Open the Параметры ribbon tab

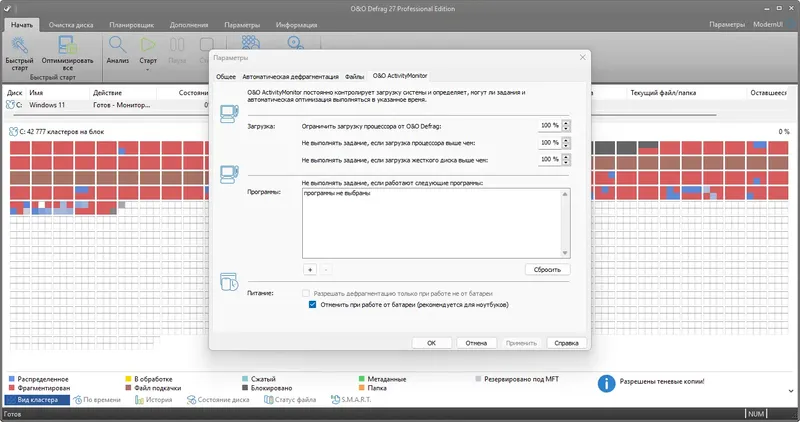point(242,24)
